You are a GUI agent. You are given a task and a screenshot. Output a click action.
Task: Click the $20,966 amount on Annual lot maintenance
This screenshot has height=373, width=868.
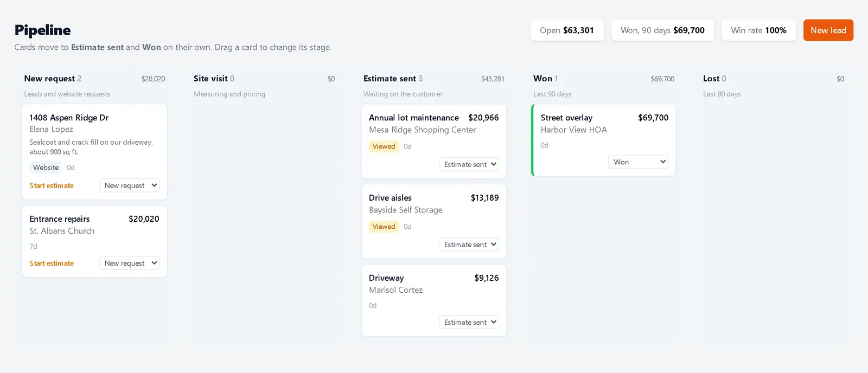tap(483, 118)
